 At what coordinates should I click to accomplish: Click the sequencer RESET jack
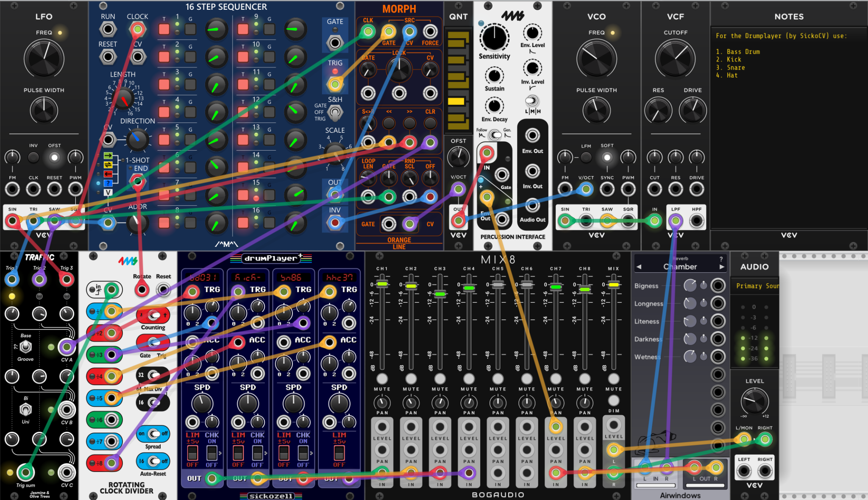108,56
